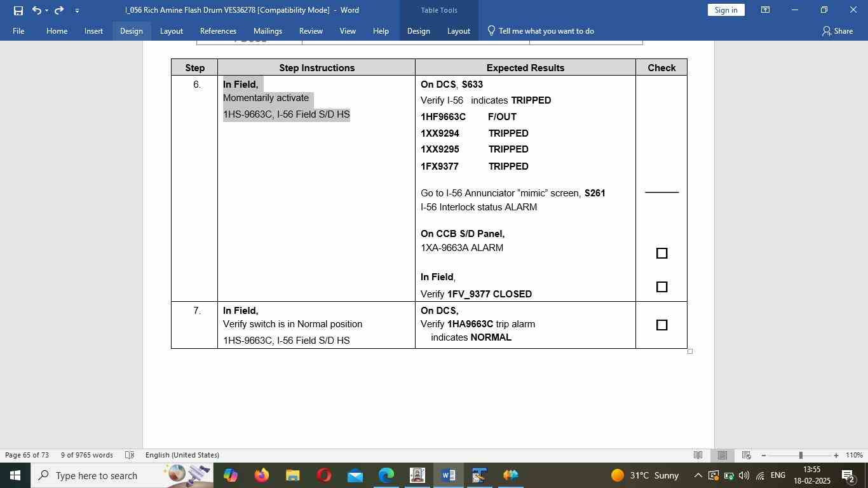Click the Word icon on the taskbar
Screen dimensions: 868x488
pos(448,475)
